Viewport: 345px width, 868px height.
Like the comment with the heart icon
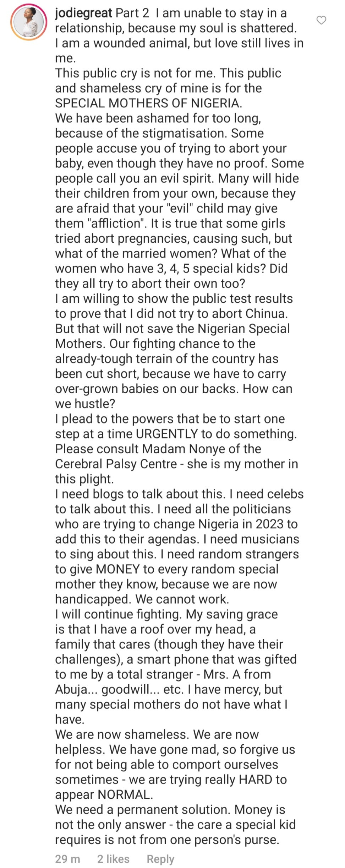(321, 21)
